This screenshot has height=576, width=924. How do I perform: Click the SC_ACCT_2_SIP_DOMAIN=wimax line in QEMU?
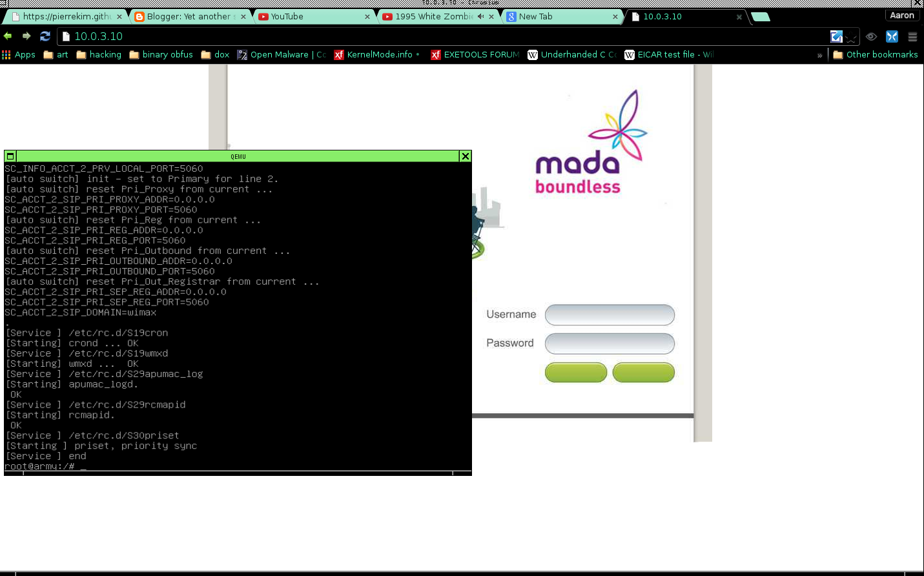pos(81,313)
